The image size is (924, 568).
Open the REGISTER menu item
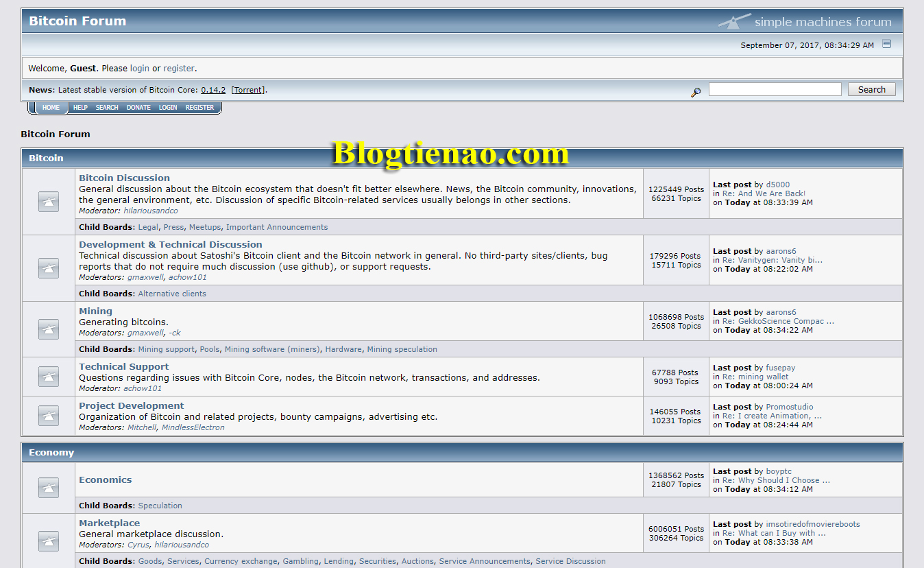[x=199, y=108]
